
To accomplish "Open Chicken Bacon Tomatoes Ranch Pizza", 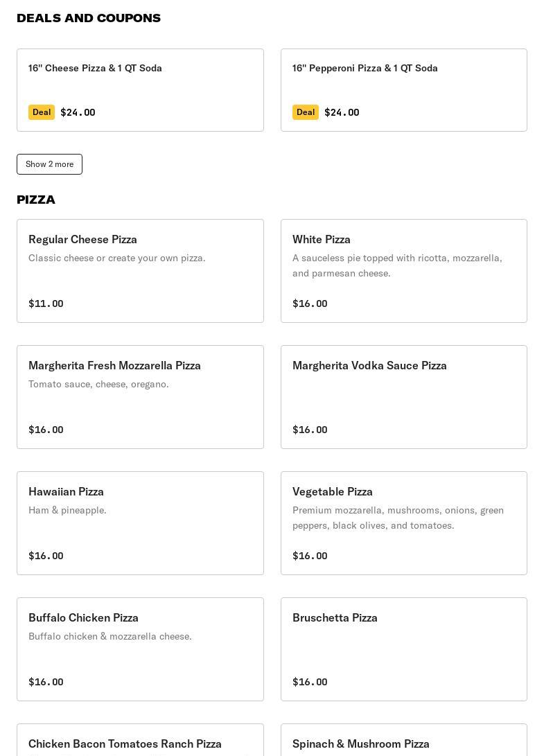I will click(x=125, y=744).
